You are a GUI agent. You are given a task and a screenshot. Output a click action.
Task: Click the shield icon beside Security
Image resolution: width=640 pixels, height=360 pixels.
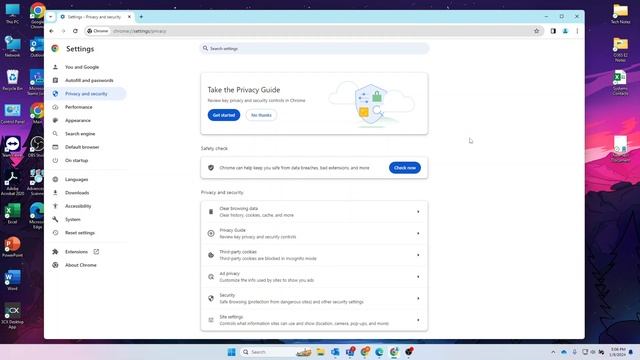click(211, 298)
